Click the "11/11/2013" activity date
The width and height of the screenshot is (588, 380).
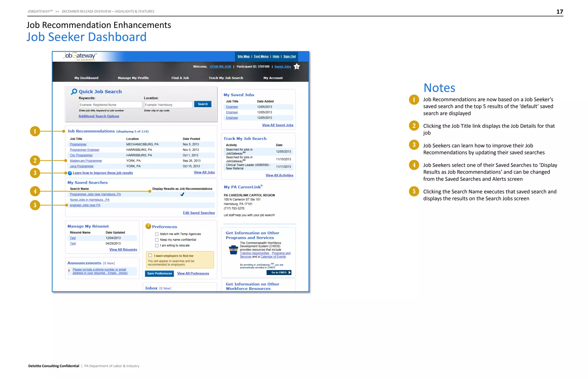coord(283,167)
